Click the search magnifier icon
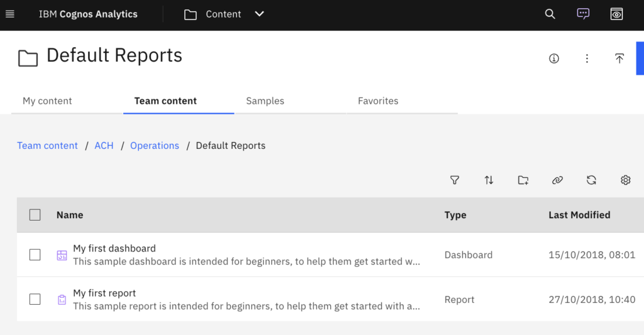This screenshot has height=335, width=644. [550, 14]
